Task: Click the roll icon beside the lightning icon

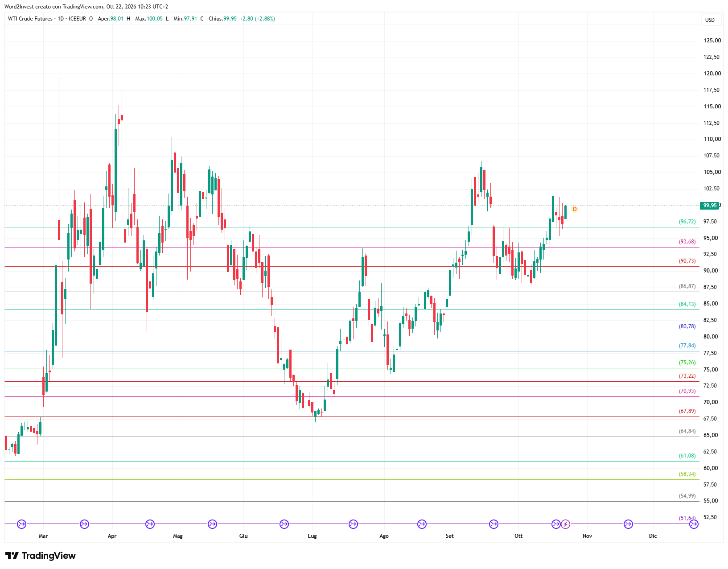Action: click(556, 524)
